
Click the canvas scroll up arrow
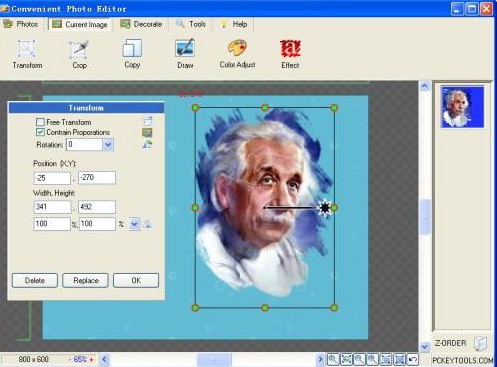coord(425,86)
